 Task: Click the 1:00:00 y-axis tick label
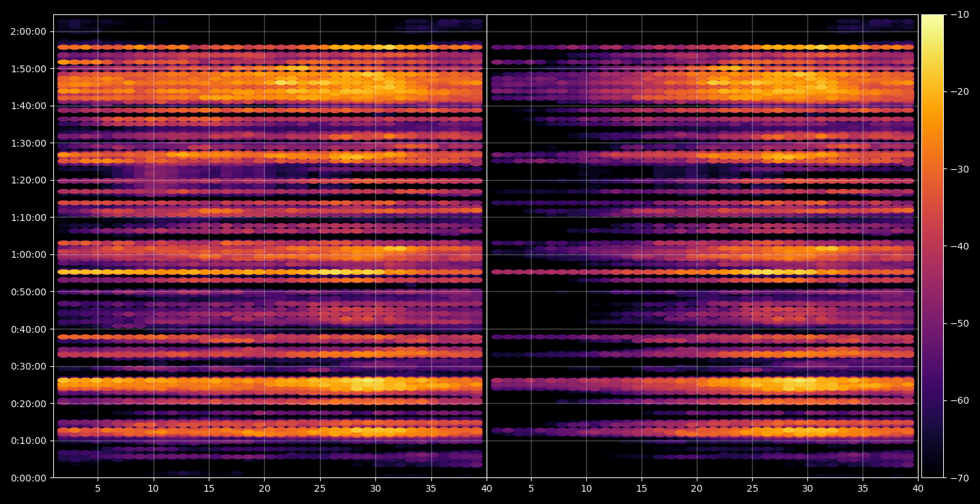(28, 254)
